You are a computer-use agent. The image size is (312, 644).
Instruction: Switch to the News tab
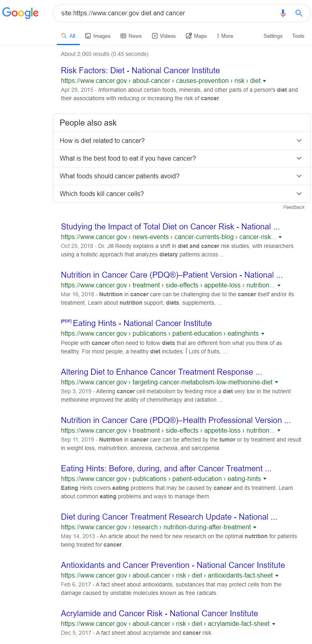point(131,36)
